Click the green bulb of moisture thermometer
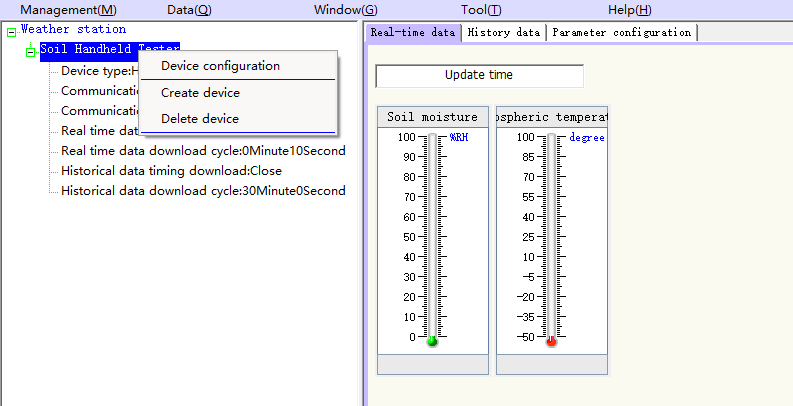This screenshot has width=793, height=406. click(x=432, y=341)
